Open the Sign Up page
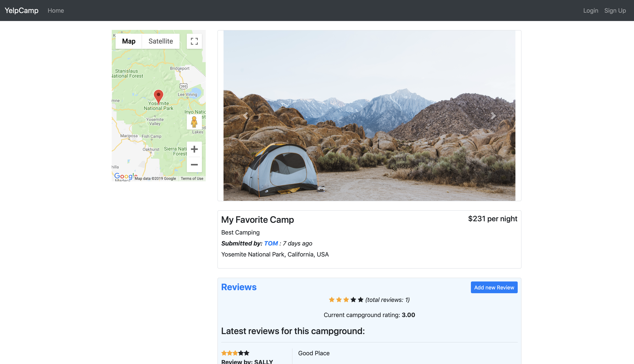The width and height of the screenshot is (634, 364). (615, 10)
